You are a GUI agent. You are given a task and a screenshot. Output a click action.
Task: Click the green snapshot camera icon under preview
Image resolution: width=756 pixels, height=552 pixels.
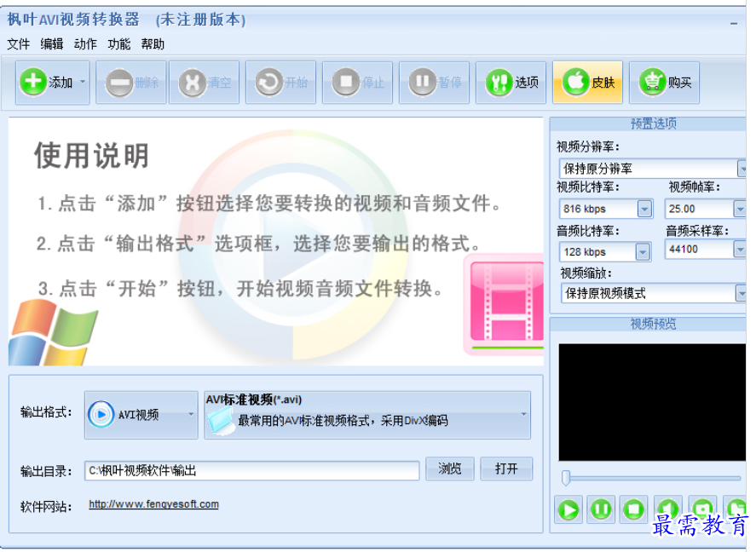(x=702, y=509)
